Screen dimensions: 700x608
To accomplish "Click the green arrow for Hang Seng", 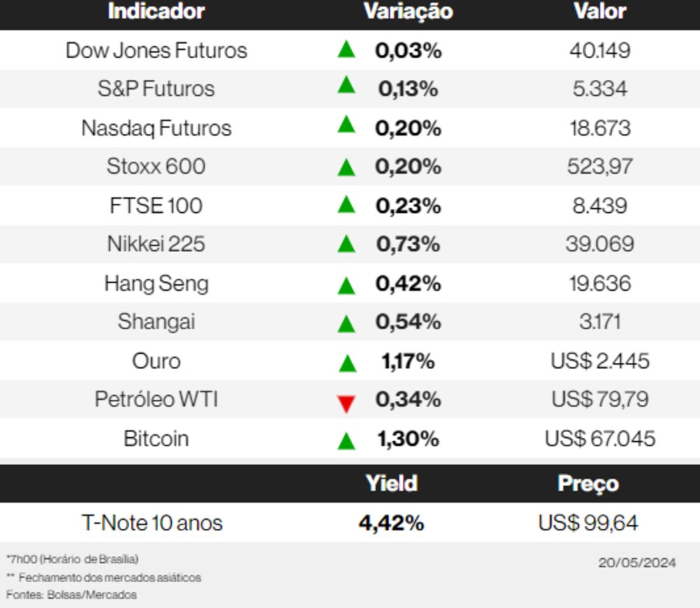I will coord(346,285).
